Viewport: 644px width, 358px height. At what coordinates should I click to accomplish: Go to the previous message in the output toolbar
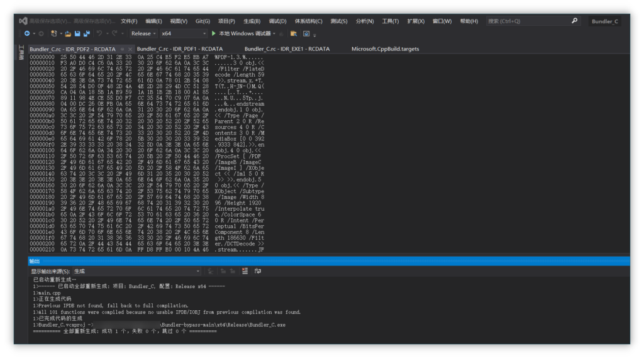coord(223,271)
